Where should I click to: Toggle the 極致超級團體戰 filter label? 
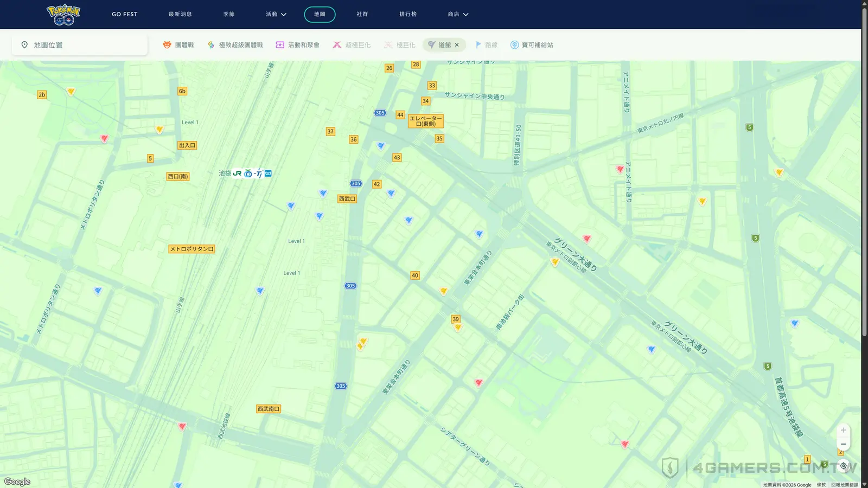[x=241, y=45]
